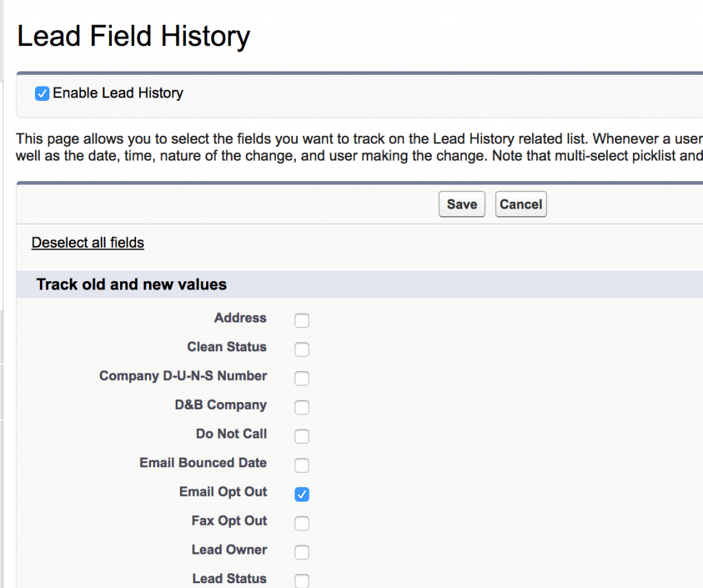Check the Email Bounced Date checkbox
This screenshot has width=703, height=588.
pos(302,465)
